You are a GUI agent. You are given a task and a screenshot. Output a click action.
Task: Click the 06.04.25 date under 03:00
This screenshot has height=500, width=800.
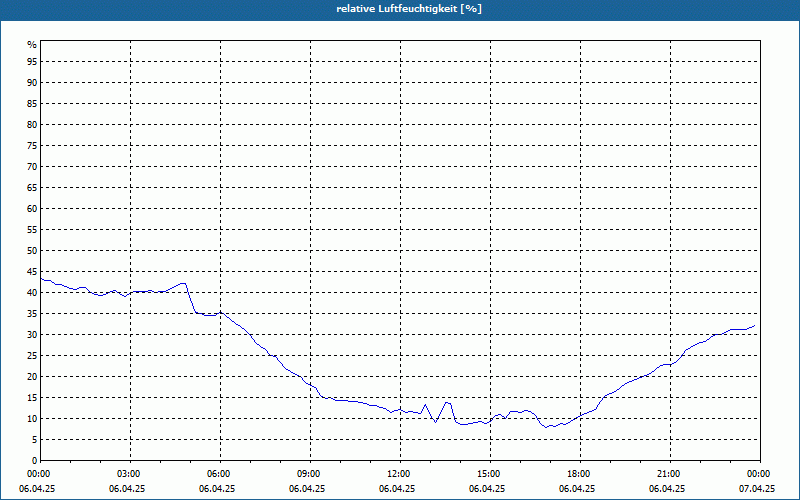point(127,489)
